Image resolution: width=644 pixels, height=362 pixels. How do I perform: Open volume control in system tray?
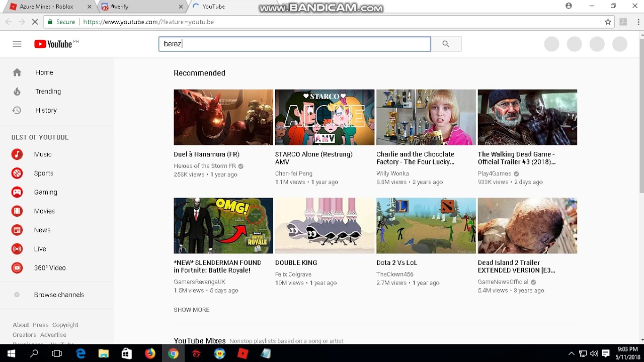pyautogui.click(x=594, y=353)
